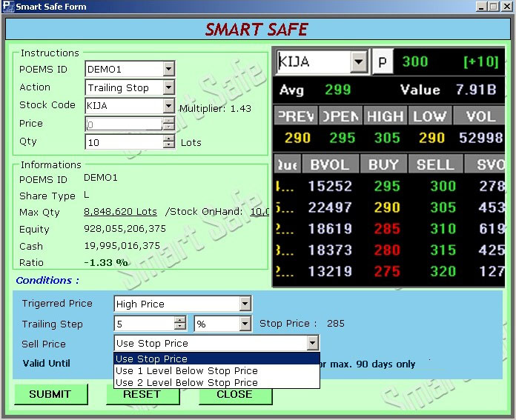Viewport: 516px width, 420px height.
Task: Decrease Qty with the down spinner arrow
Action: [169, 145]
